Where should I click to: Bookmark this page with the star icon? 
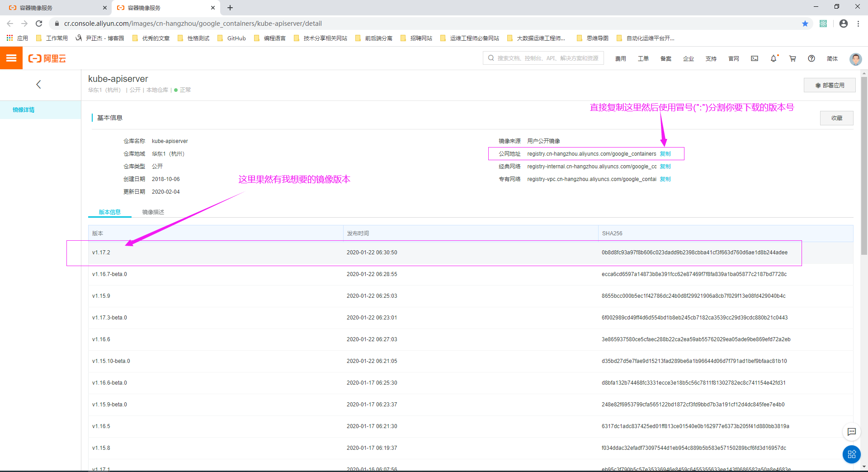point(805,24)
